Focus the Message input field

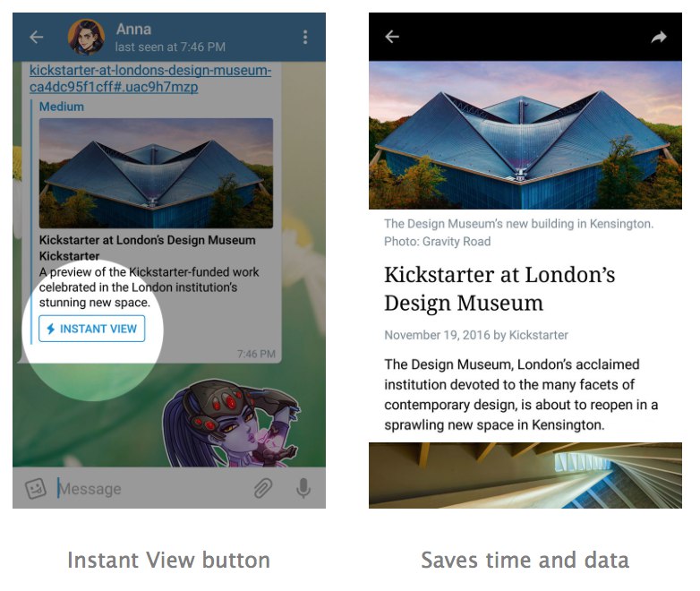point(152,488)
